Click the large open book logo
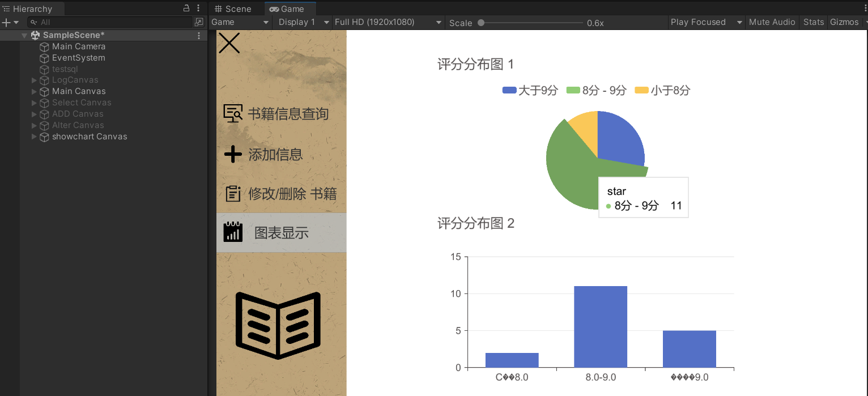The height and width of the screenshot is (396, 868). click(x=278, y=326)
